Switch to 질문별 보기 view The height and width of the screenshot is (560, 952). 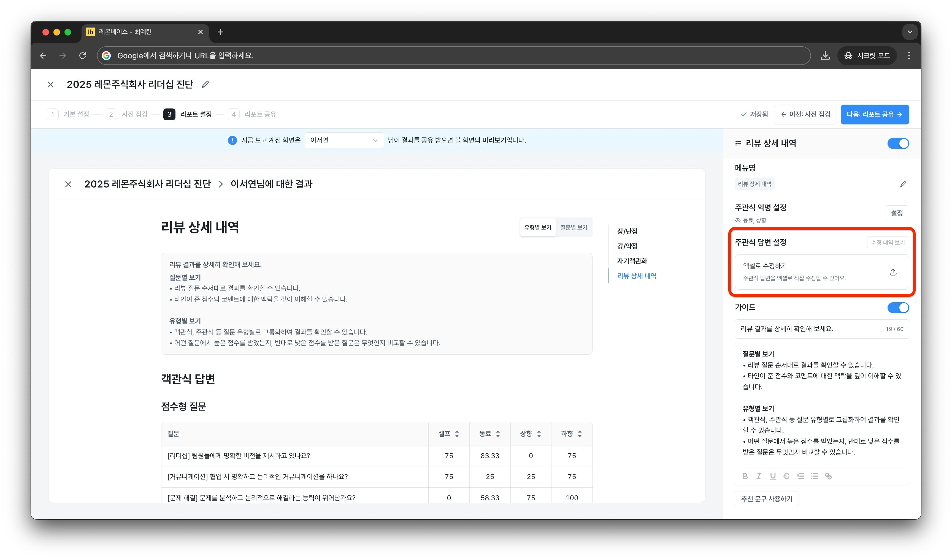click(574, 227)
